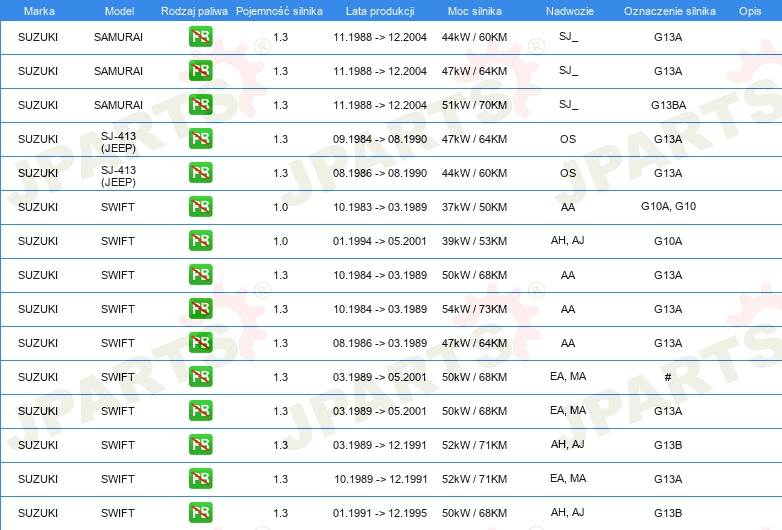Select the 08.1986 -> 03.1989 production years cell
The width and height of the screenshot is (782, 530).
380,343
